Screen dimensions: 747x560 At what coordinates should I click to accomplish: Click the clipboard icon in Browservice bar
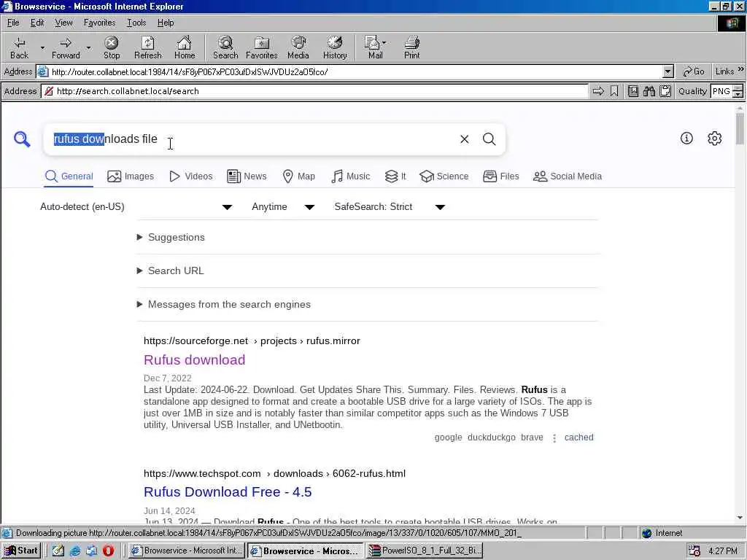click(x=665, y=91)
